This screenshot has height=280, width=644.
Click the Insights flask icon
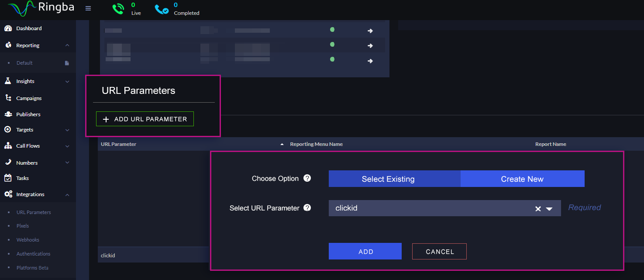[8, 81]
